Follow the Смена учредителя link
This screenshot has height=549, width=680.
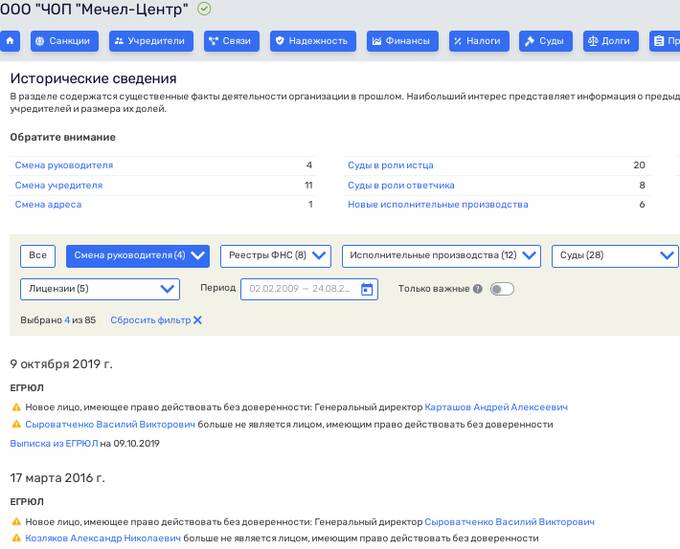(x=59, y=185)
